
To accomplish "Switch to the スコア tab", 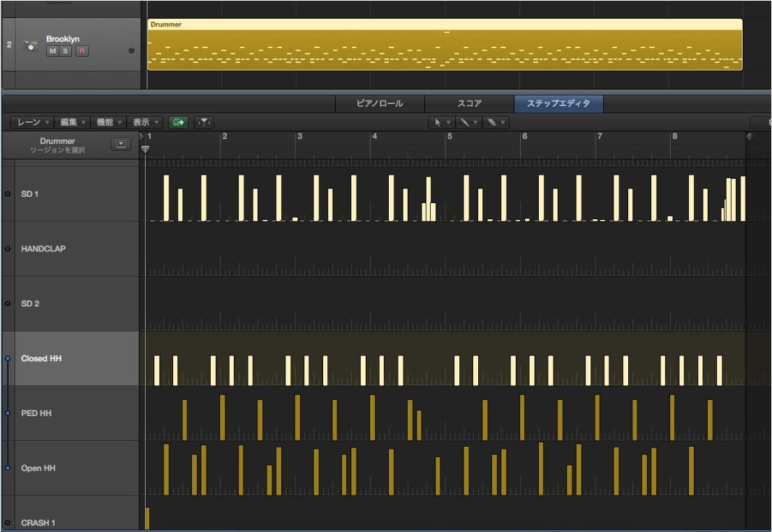I will coord(469,103).
